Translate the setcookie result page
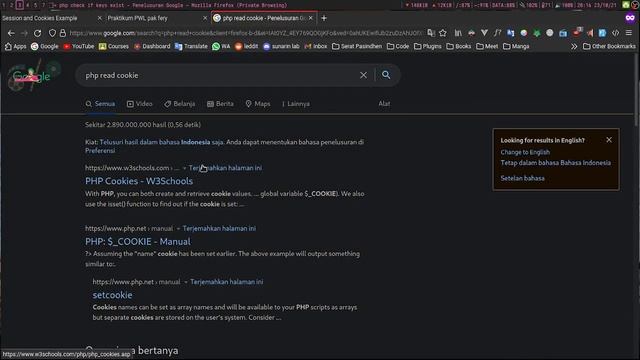640x360 pixels. (227, 282)
